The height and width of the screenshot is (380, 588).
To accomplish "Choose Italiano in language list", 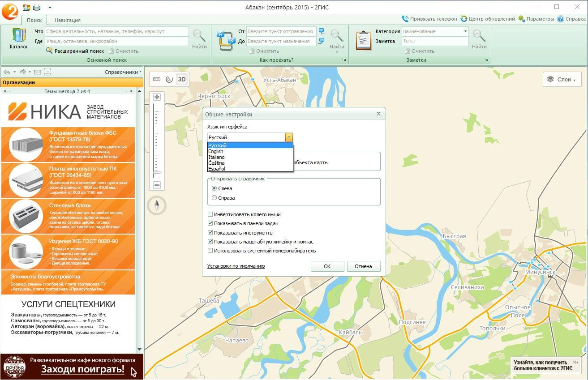I will 250,157.
